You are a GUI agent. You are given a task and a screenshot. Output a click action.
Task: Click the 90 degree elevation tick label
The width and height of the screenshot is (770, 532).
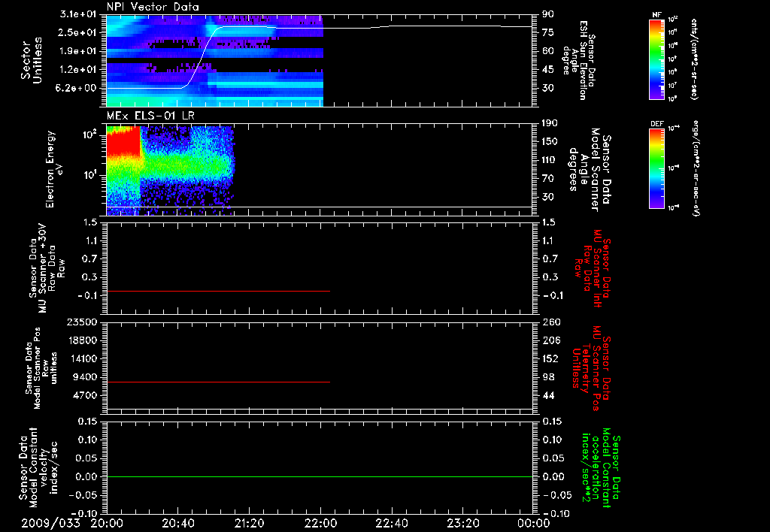click(x=548, y=14)
